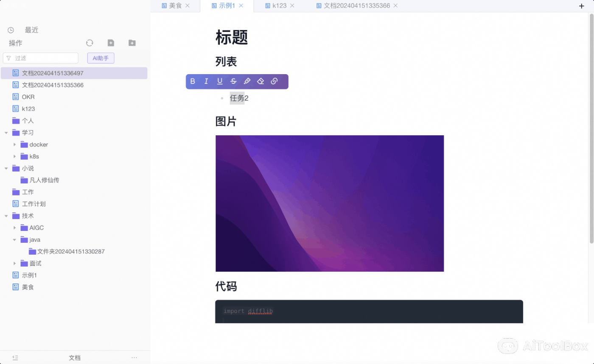Apply strikethrough formatting
This screenshot has width=594, height=364.
pos(233,81)
